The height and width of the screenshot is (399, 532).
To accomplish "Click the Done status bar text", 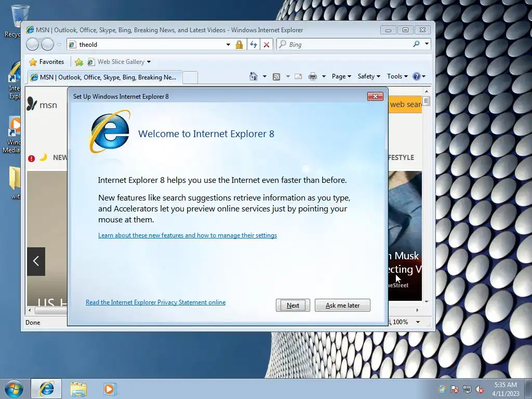I will (x=33, y=322).
